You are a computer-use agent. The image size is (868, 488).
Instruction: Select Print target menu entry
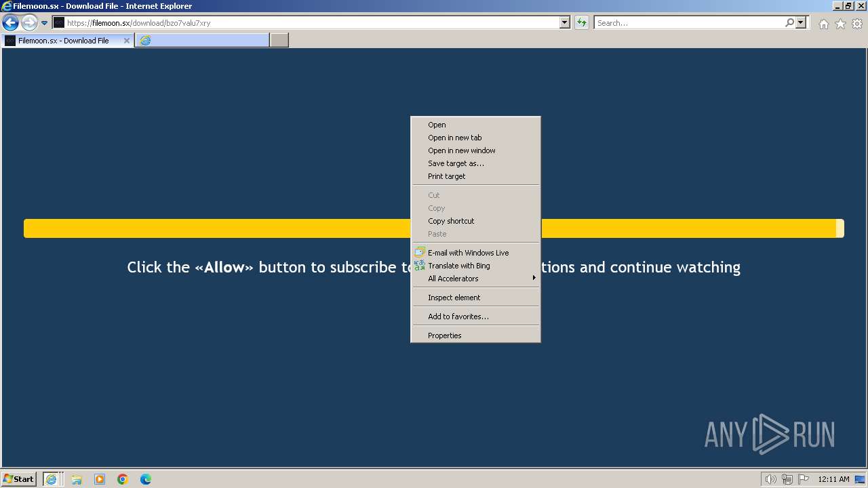point(475,176)
